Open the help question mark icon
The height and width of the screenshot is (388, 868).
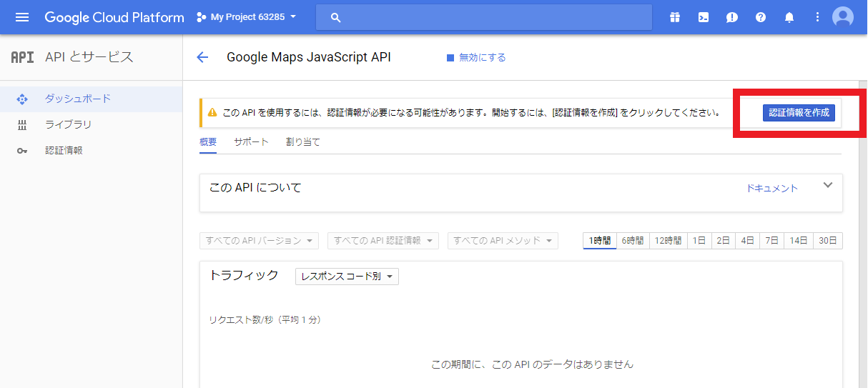[x=761, y=17]
